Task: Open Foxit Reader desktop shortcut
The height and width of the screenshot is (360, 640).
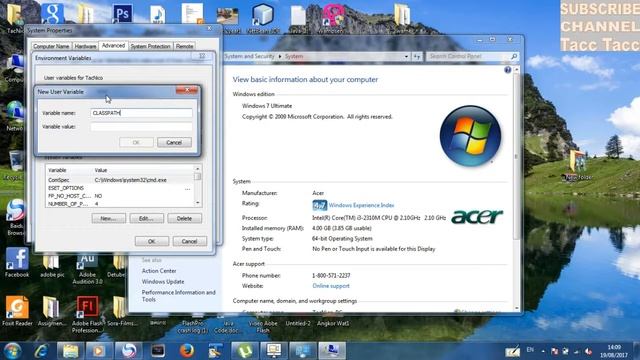Action: tap(17, 310)
